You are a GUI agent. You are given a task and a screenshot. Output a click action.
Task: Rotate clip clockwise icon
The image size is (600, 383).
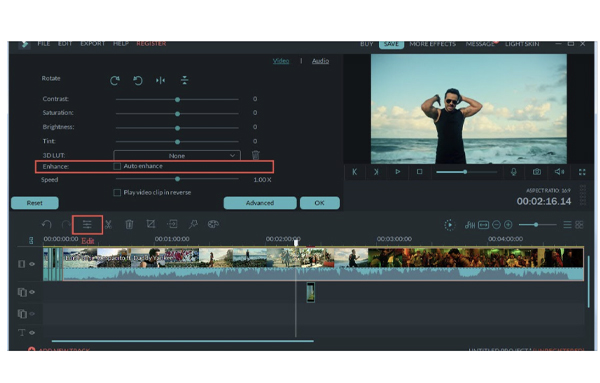tap(114, 81)
